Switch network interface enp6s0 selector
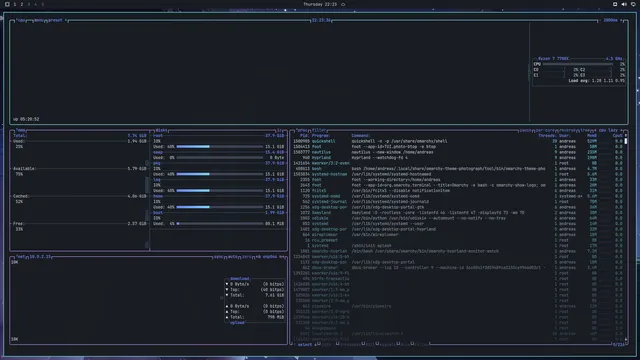 (x=270, y=257)
